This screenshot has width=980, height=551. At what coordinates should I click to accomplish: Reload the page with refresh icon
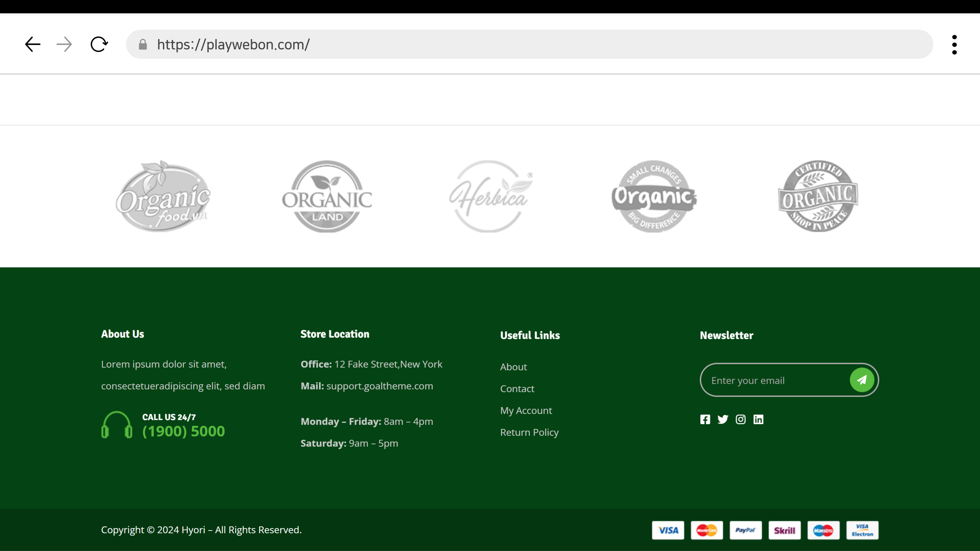(x=99, y=44)
